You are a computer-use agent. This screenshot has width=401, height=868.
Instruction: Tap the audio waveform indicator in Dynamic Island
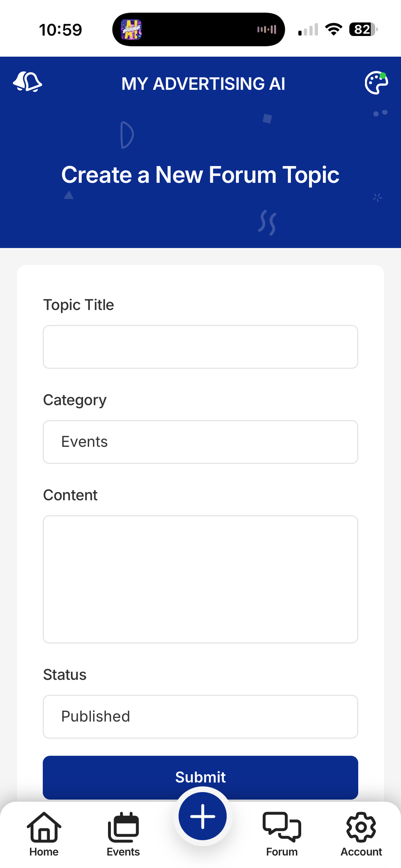(267, 30)
